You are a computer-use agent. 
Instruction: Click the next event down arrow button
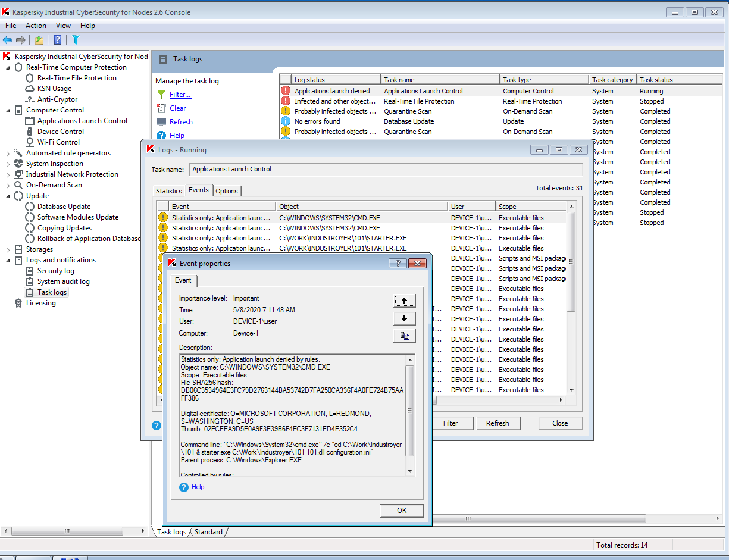tap(405, 318)
